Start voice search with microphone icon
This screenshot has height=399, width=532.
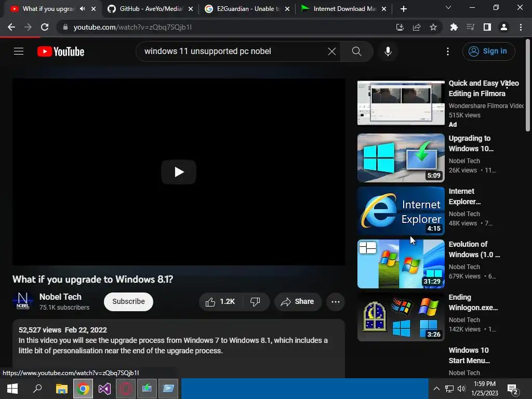click(x=388, y=51)
